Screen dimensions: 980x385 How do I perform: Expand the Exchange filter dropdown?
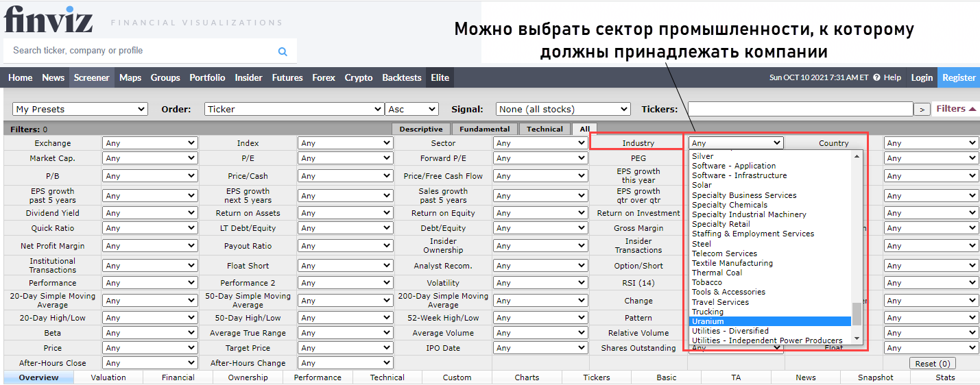tap(150, 143)
